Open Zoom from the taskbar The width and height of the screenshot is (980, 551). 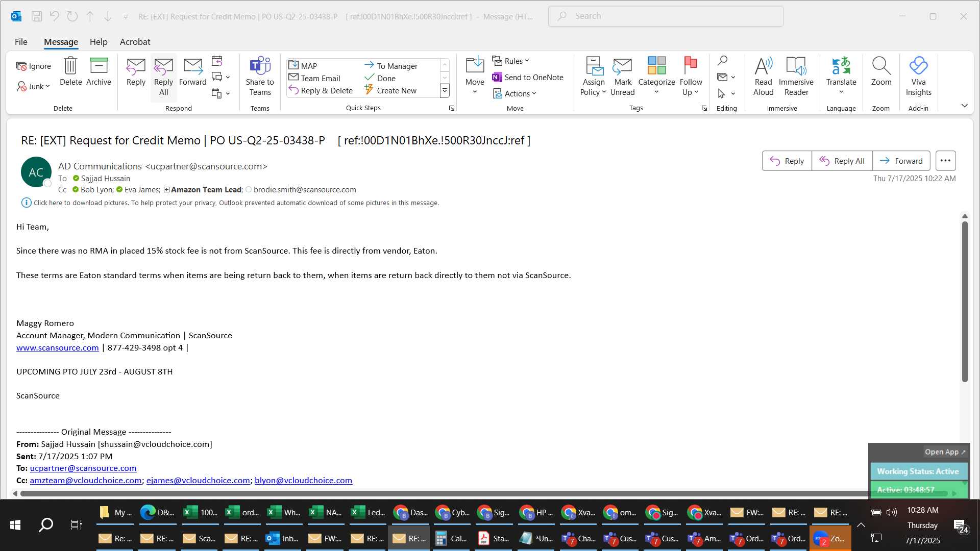pos(830,538)
